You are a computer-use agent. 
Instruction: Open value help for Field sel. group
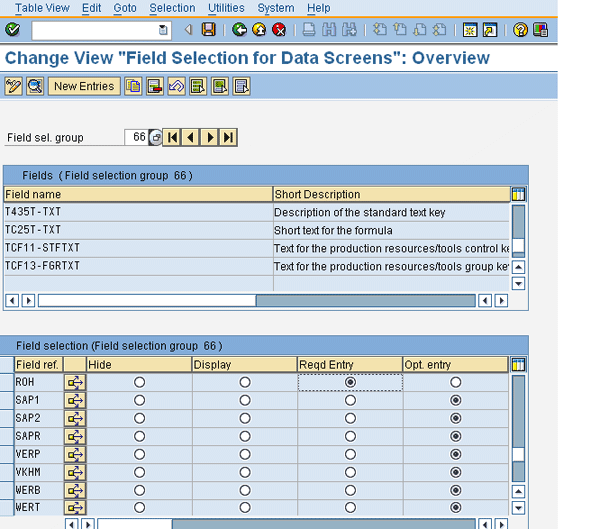coord(155,137)
